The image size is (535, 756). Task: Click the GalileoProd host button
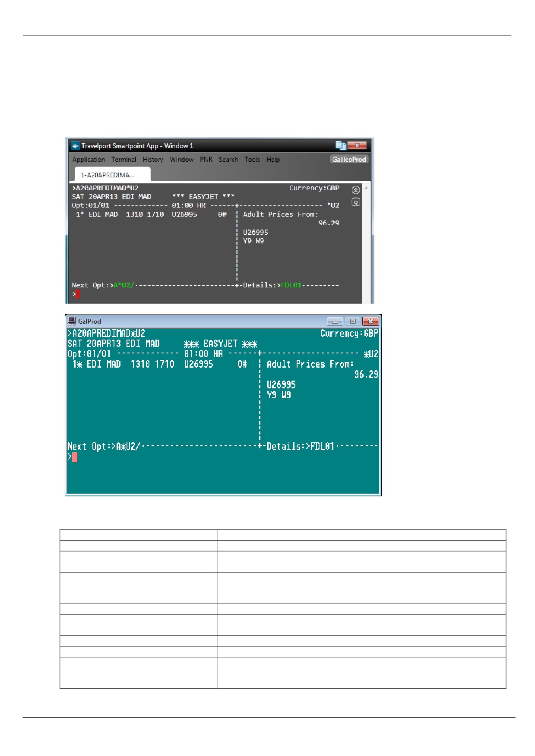[349, 159]
